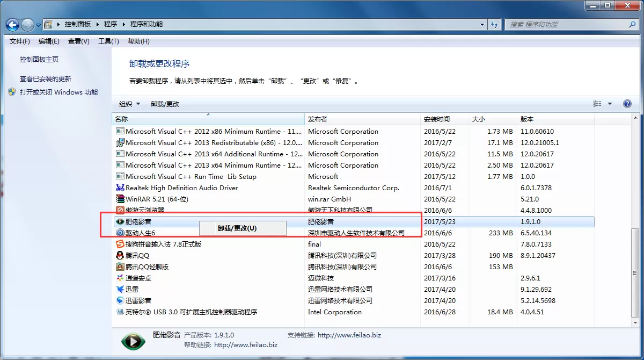The height and width of the screenshot is (360, 644).
Task: Open the recent pages dropdown arrow
Action: 39,25
